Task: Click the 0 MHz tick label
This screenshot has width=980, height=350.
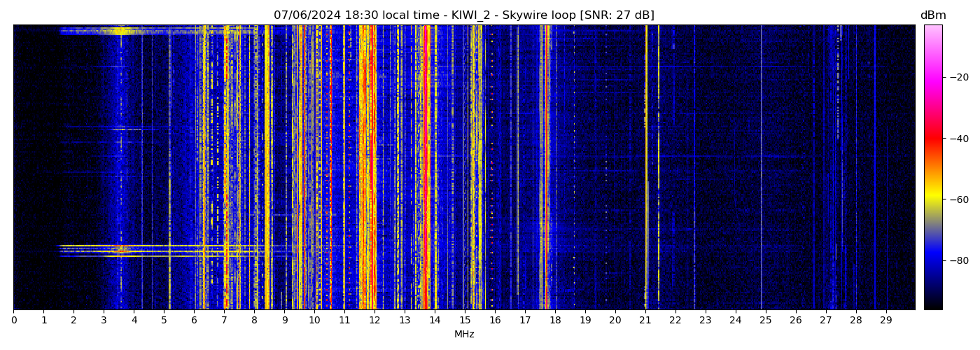Action: [13, 321]
